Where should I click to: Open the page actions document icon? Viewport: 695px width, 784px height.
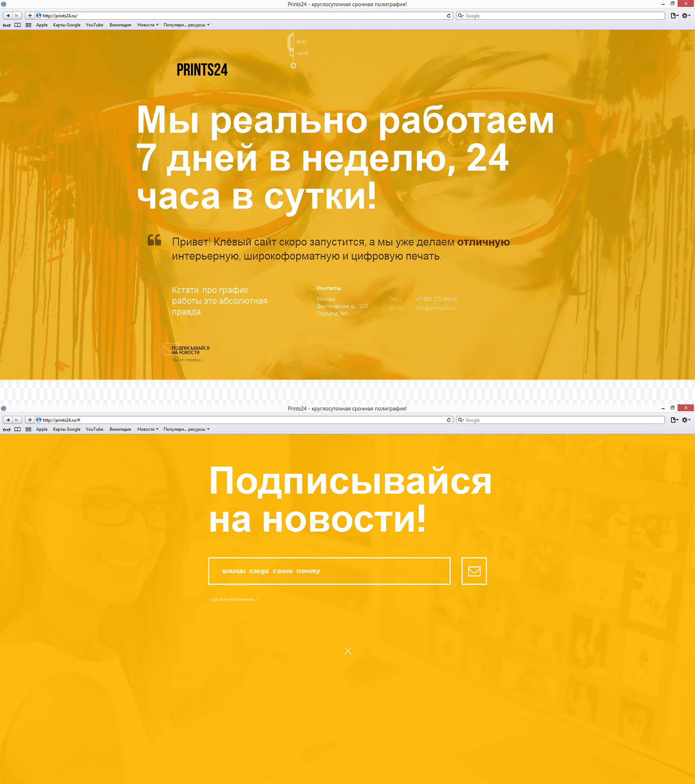point(672,16)
